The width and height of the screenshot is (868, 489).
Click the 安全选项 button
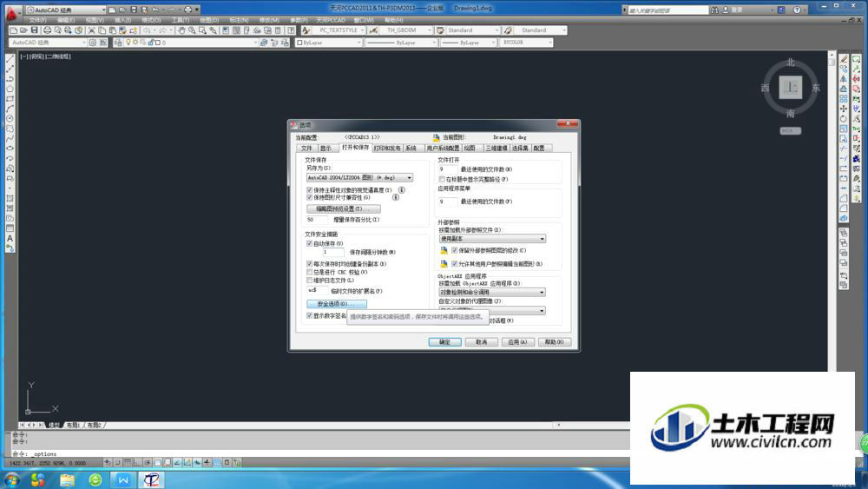coord(337,304)
